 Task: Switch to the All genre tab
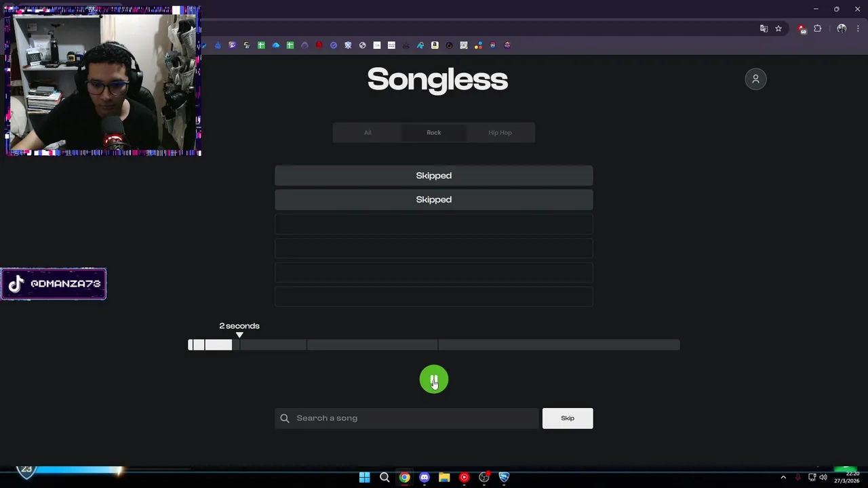[368, 133]
